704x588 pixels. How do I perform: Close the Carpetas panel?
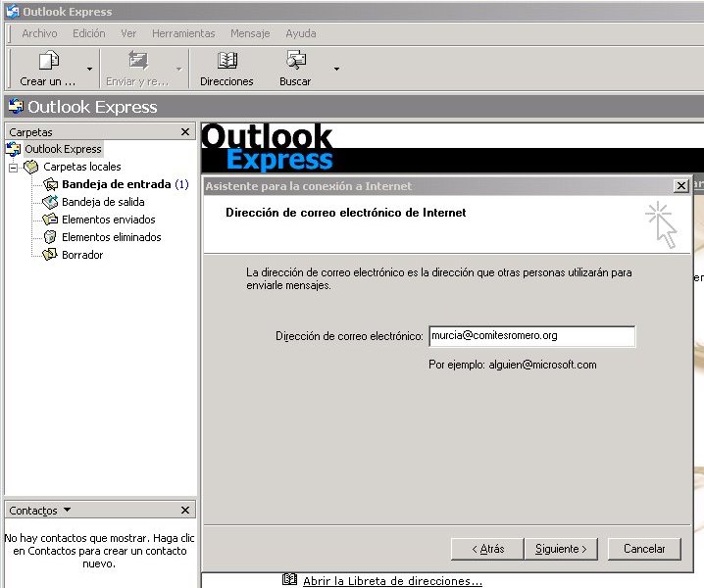[x=185, y=131]
